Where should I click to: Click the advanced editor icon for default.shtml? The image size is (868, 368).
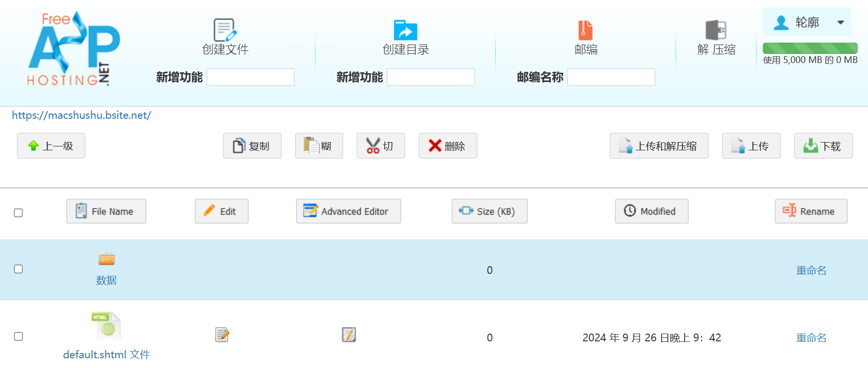point(349,335)
